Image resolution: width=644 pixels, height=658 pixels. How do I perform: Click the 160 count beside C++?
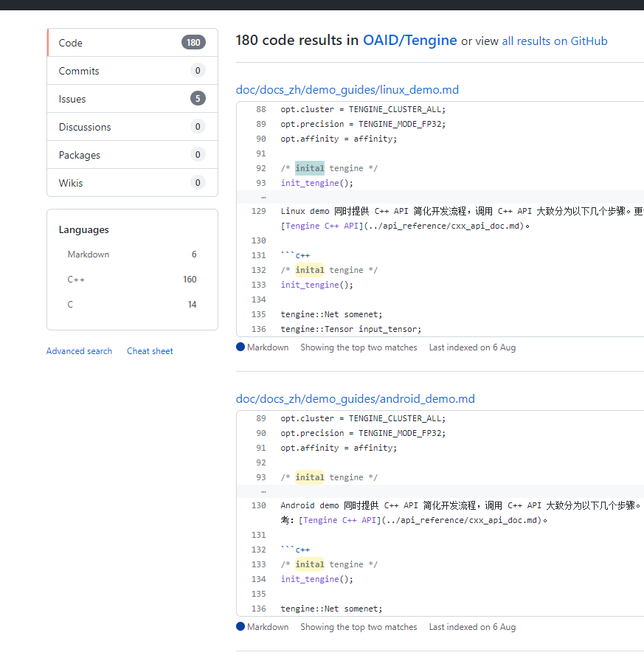(190, 280)
